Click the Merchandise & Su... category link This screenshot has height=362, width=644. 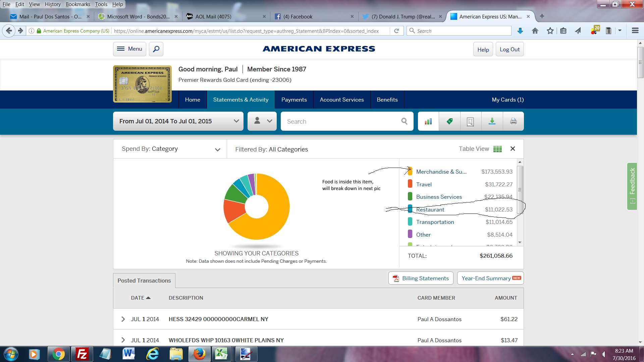[441, 172]
